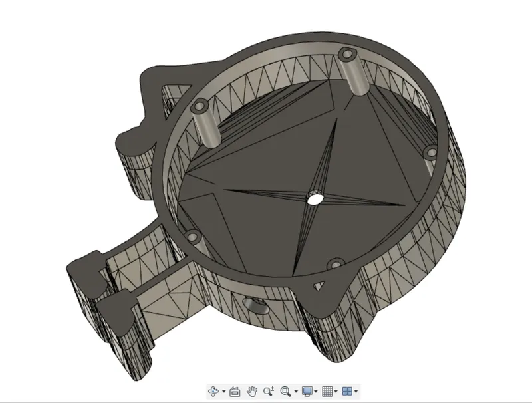Expand the Viewports dropdown arrow
532x403 pixels.
[356, 390]
